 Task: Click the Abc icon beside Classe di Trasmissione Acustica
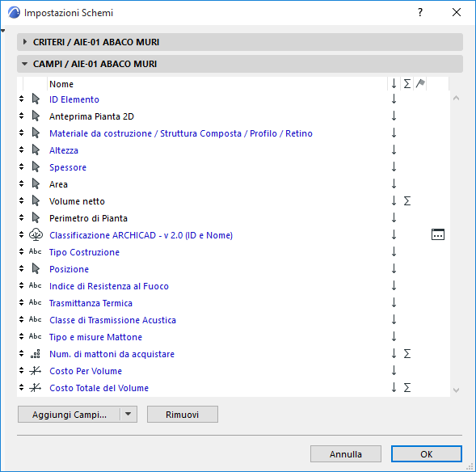36,319
